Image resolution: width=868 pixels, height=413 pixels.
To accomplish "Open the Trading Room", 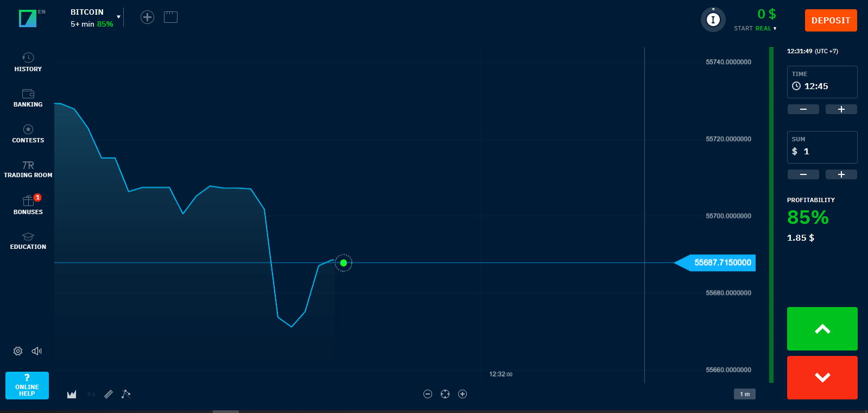I will click(28, 169).
